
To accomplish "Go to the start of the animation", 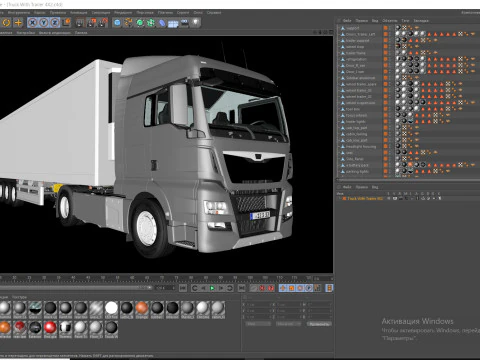I will click(183, 288).
